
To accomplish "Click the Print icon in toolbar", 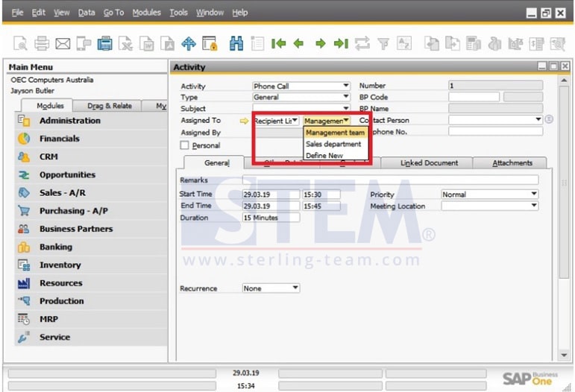I will (42, 43).
